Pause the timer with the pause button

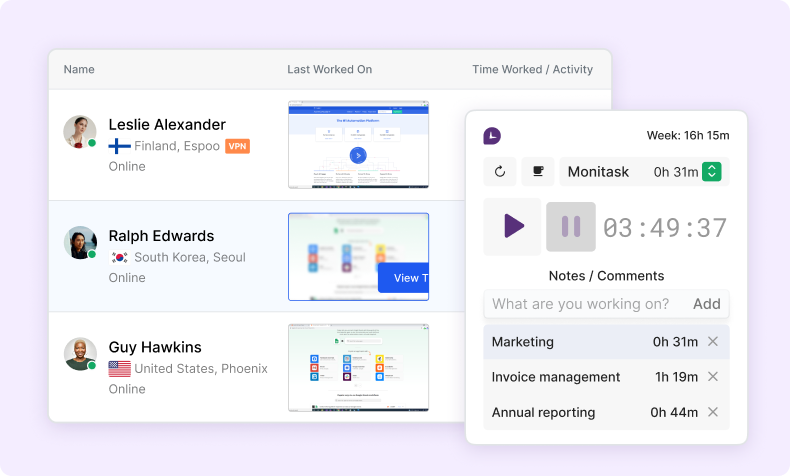coord(571,227)
